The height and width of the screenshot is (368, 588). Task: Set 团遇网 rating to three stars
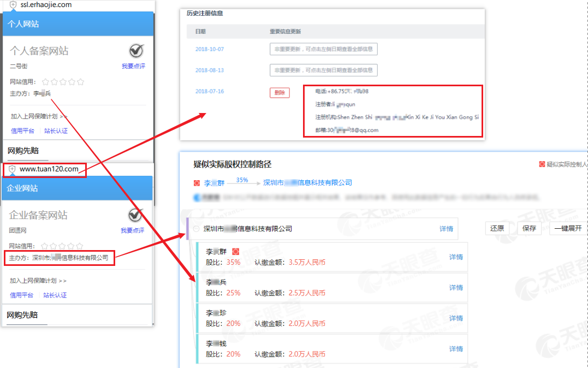[x=63, y=246]
